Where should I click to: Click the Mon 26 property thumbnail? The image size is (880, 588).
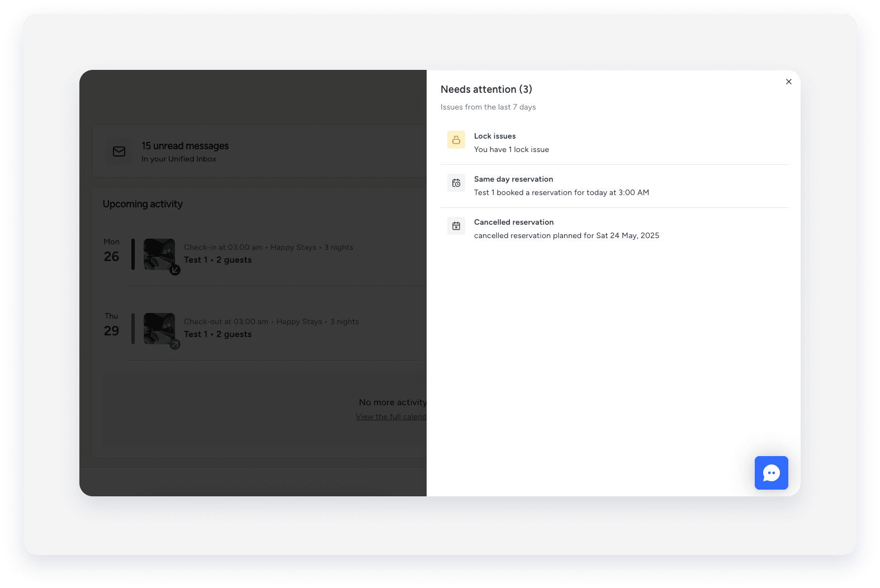click(x=159, y=254)
